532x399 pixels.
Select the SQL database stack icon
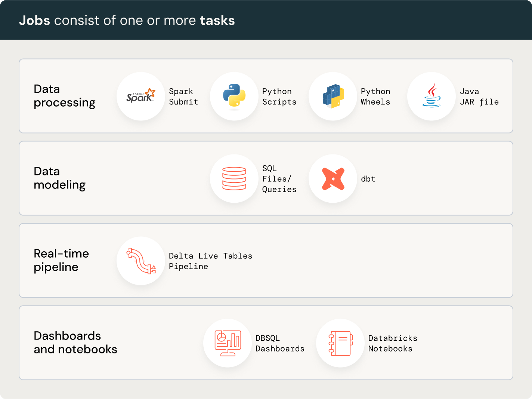[x=234, y=178]
